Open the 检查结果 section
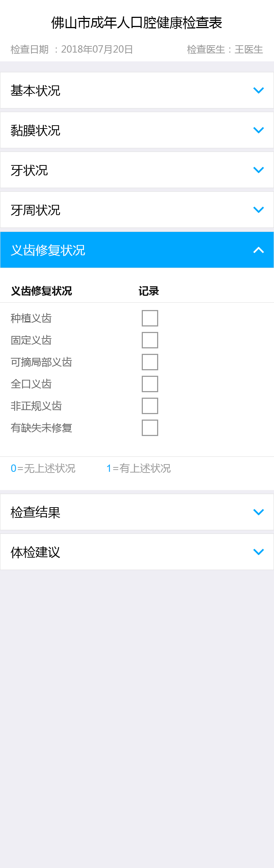The image size is (274, 868). point(35,512)
